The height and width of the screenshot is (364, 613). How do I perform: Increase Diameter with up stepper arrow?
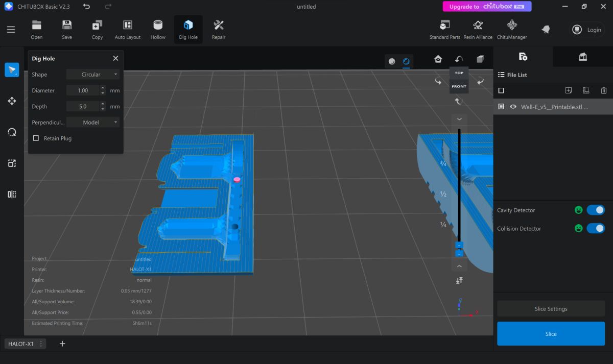(x=103, y=88)
